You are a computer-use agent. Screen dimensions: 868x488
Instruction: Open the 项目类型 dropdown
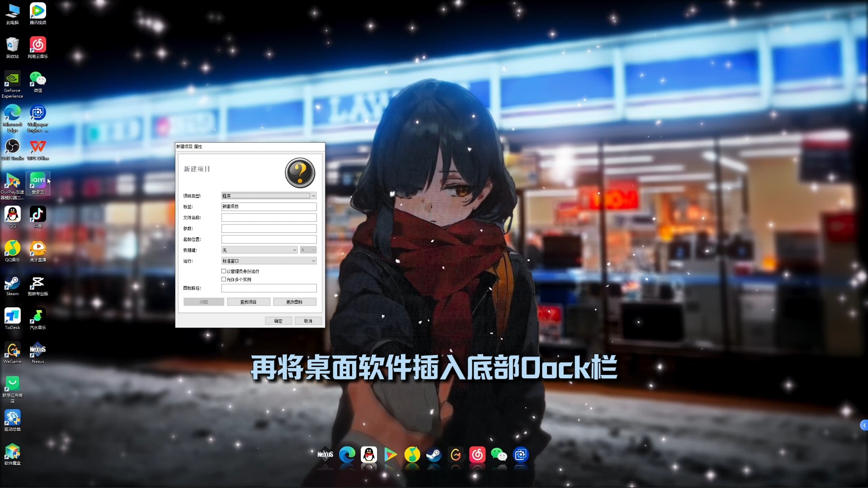click(269, 196)
